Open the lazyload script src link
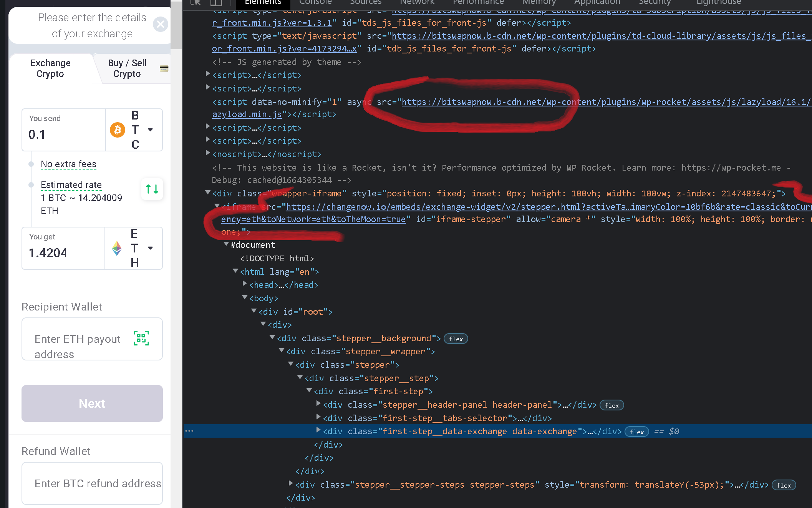This screenshot has width=812, height=508. coord(607,102)
